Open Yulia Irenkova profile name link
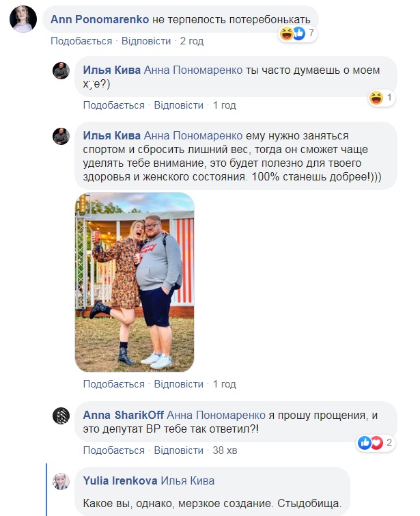Image resolution: width=420 pixels, height=516 pixels. click(x=120, y=480)
